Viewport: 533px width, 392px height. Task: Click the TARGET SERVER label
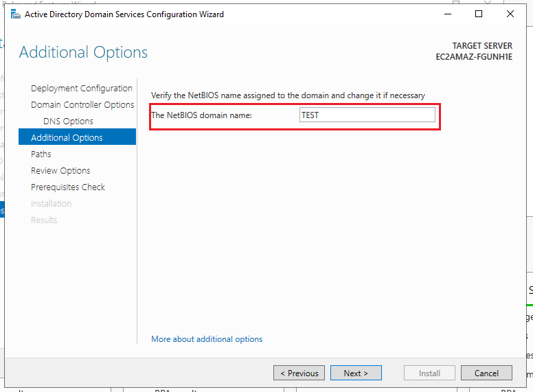[x=482, y=46]
